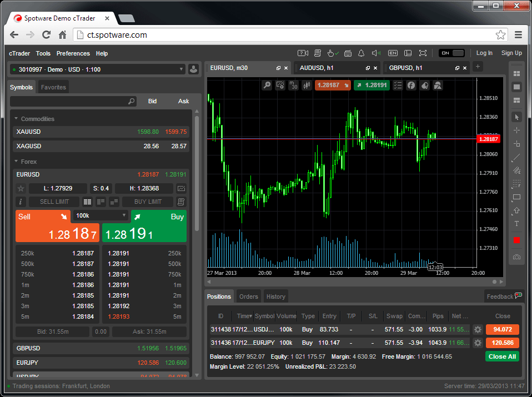The image size is (532, 397).
Task: Click account profile icon beside account selector
Action: pos(193,69)
